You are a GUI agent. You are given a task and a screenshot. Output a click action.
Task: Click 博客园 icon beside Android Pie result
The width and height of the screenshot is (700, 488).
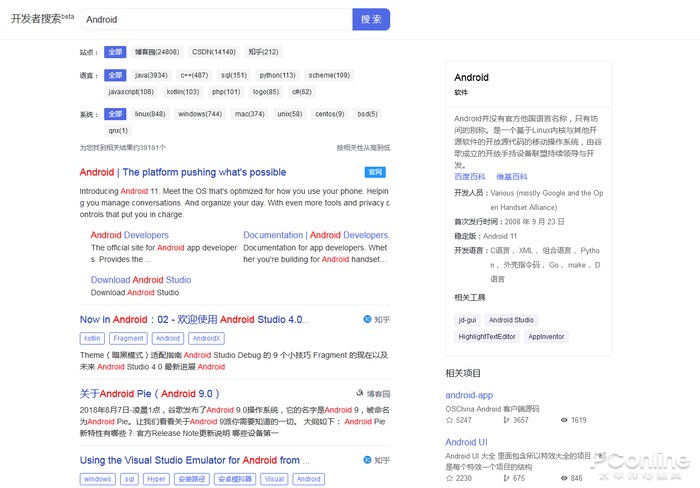[x=360, y=393]
